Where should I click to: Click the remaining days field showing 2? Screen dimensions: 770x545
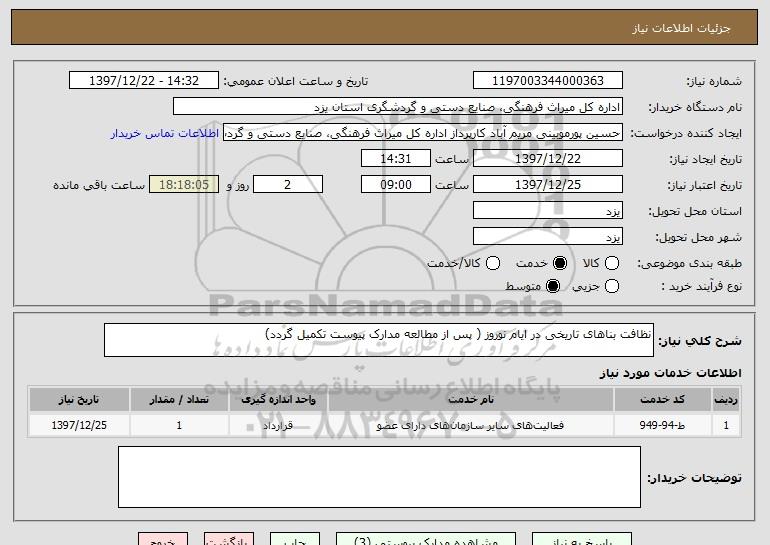pyautogui.click(x=288, y=185)
